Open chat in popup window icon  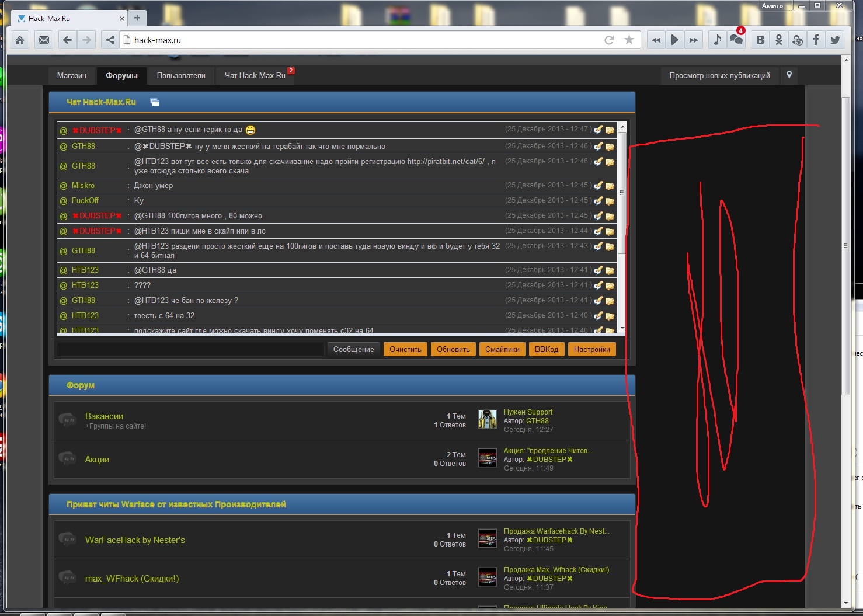[x=155, y=102]
